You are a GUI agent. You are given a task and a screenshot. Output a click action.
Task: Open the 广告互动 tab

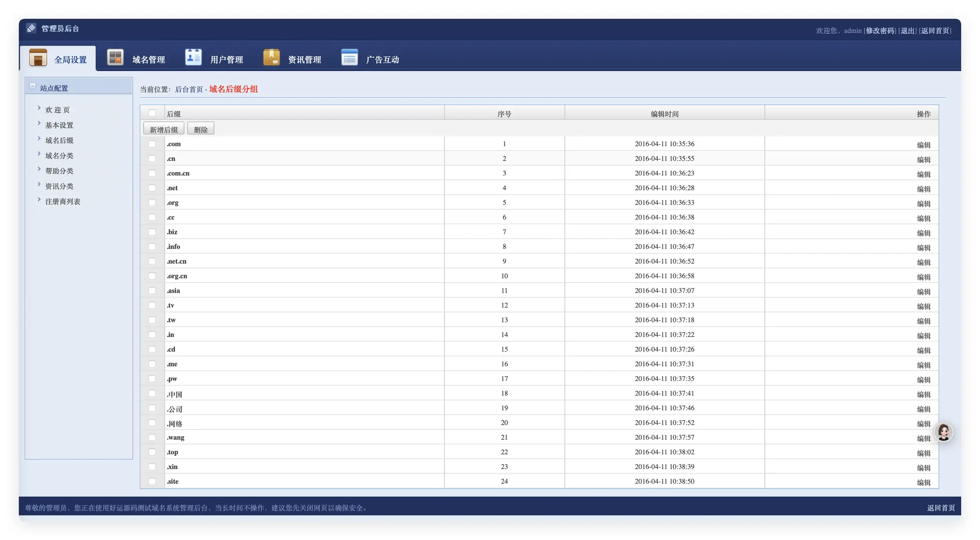pyautogui.click(x=382, y=60)
